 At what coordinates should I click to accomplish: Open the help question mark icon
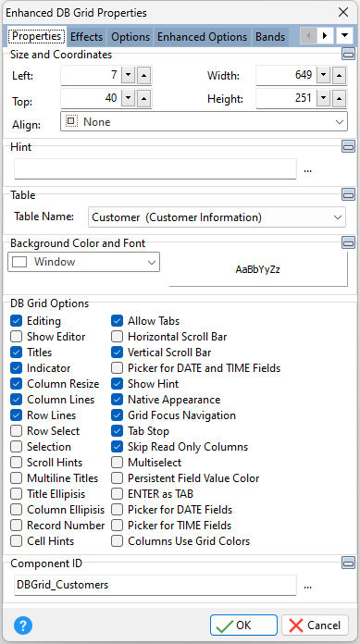coord(23,625)
